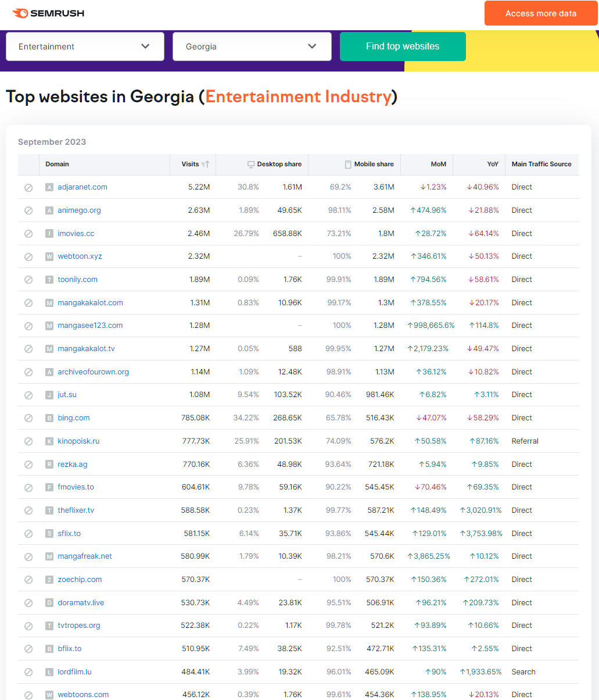Click the Search traffic source for lordfilm.lu
The image size is (599, 700).
click(523, 672)
